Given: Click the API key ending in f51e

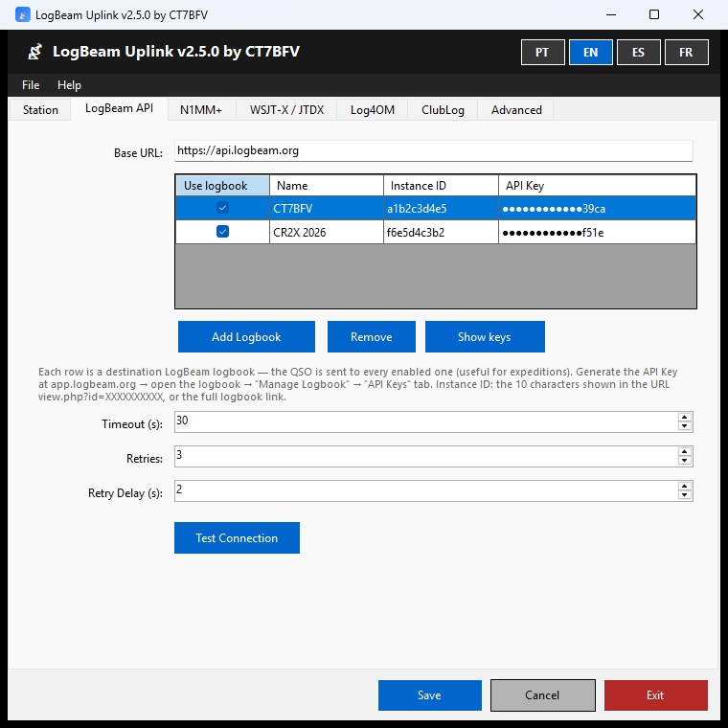Looking at the screenshot, I should tap(597, 232).
